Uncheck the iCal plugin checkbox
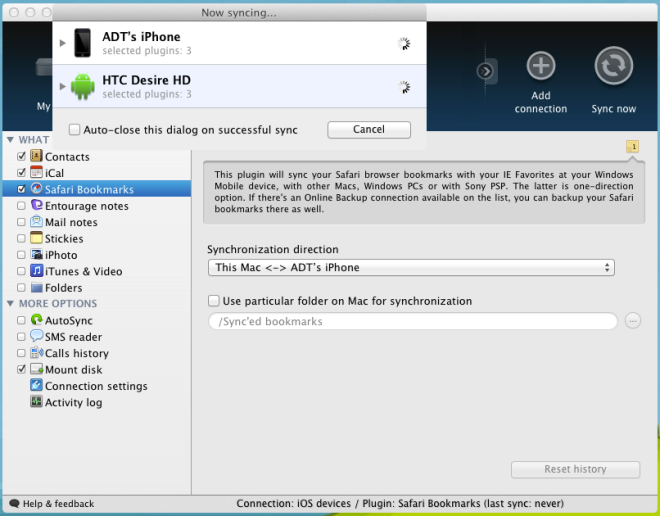Viewport: 660px width, 516px height. (21, 173)
